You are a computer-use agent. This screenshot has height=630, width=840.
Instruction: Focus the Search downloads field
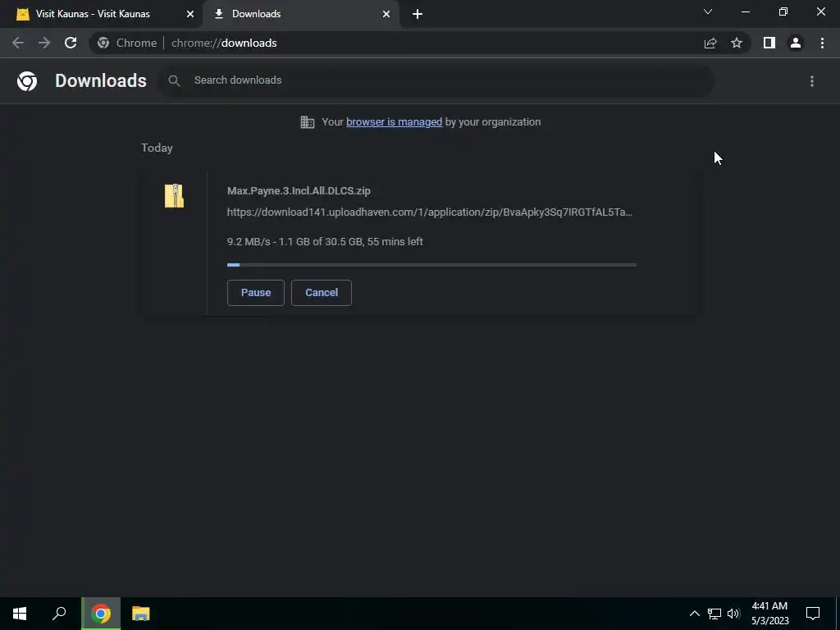436,80
